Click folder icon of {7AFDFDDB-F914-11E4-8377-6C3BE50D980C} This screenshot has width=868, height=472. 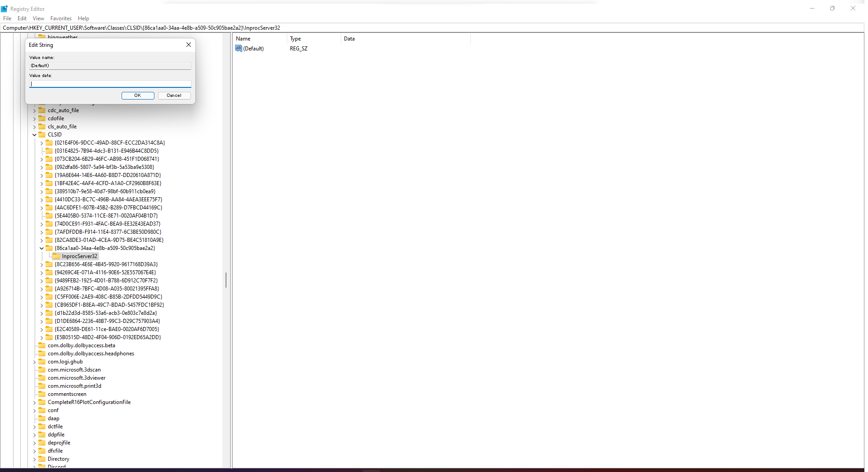click(49, 231)
